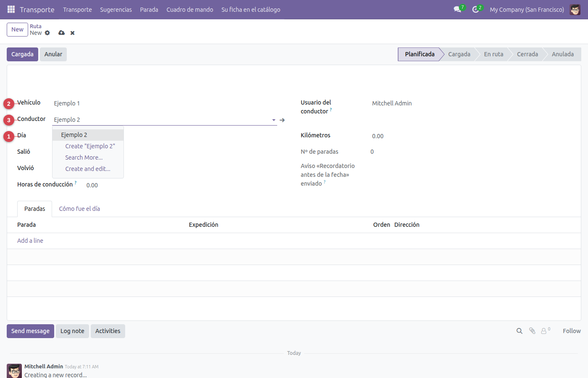This screenshot has height=378, width=588.
Task: Select Ejemplo 2 from the dropdown list
Action: coord(88,135)
